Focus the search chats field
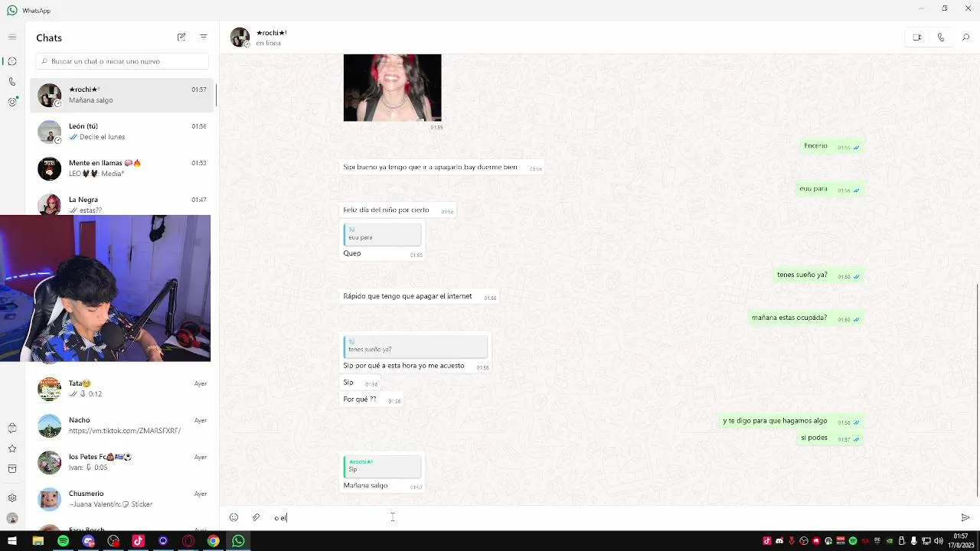Screen dimensions: 980x551 click(122, 61)
